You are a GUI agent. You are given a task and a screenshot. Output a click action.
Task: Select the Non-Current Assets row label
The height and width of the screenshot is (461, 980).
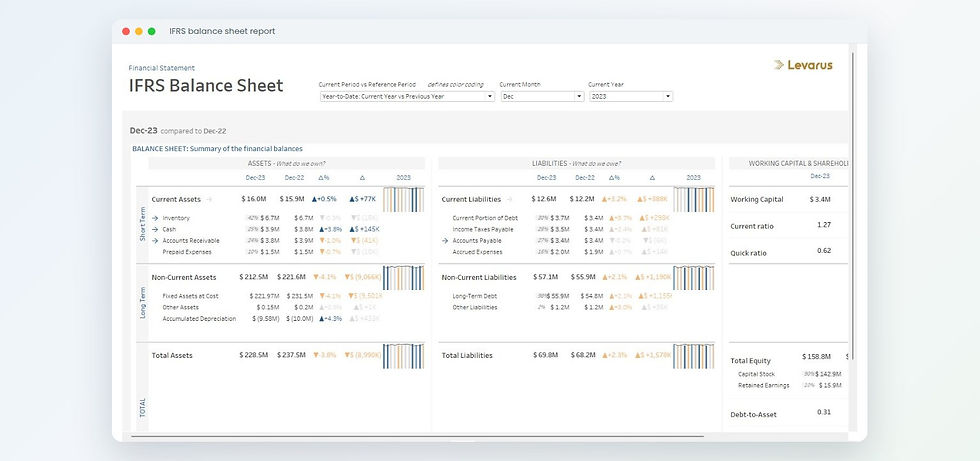(x=184, y=277)
